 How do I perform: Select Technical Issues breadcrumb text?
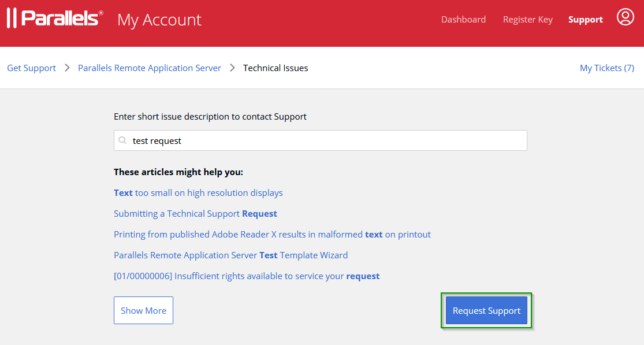(276, 68)
